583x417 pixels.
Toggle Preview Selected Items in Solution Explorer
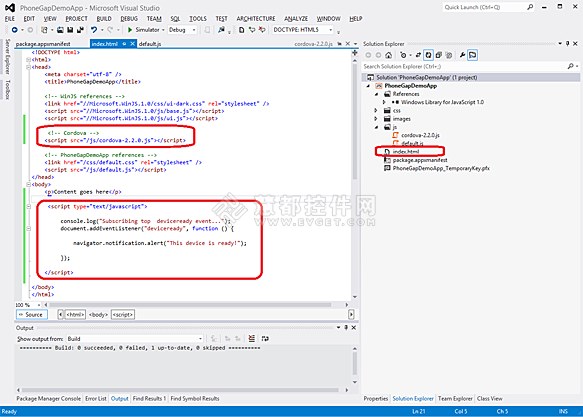point(473,55)
